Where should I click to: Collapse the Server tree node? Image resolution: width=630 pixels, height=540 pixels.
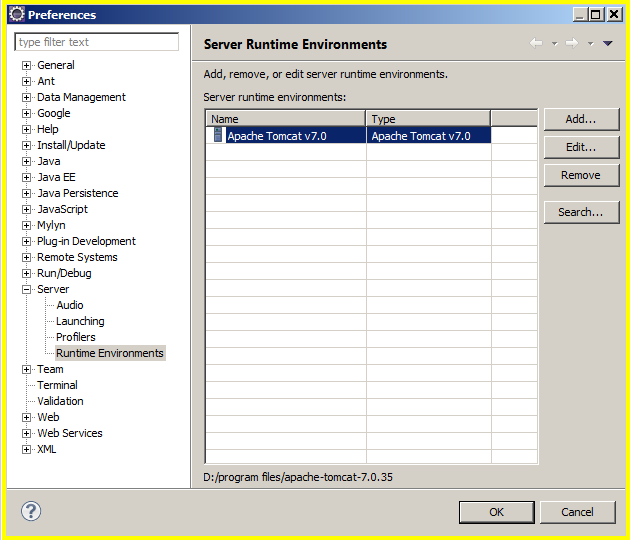click(x=26, y=289)
